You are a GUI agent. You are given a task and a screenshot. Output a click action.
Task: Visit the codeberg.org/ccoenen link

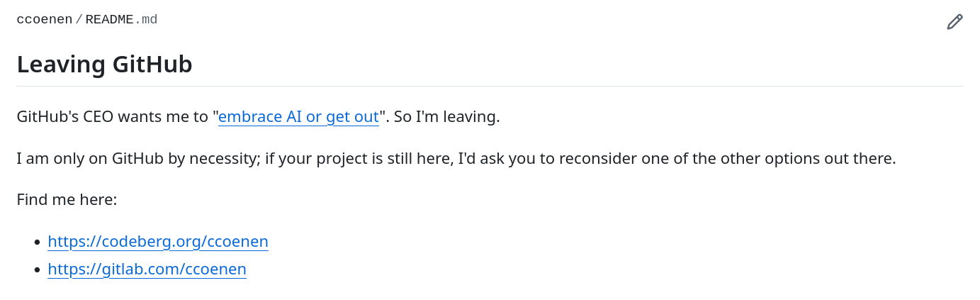[158, 241]
